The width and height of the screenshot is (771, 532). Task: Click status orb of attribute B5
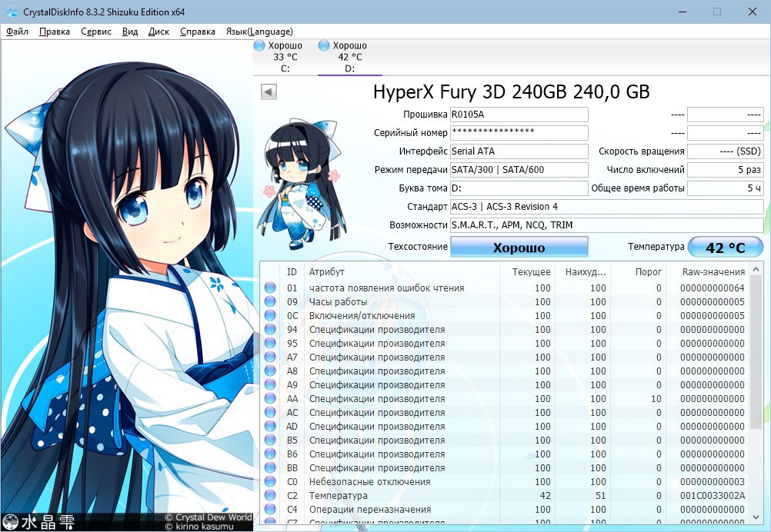coord(270,441)
